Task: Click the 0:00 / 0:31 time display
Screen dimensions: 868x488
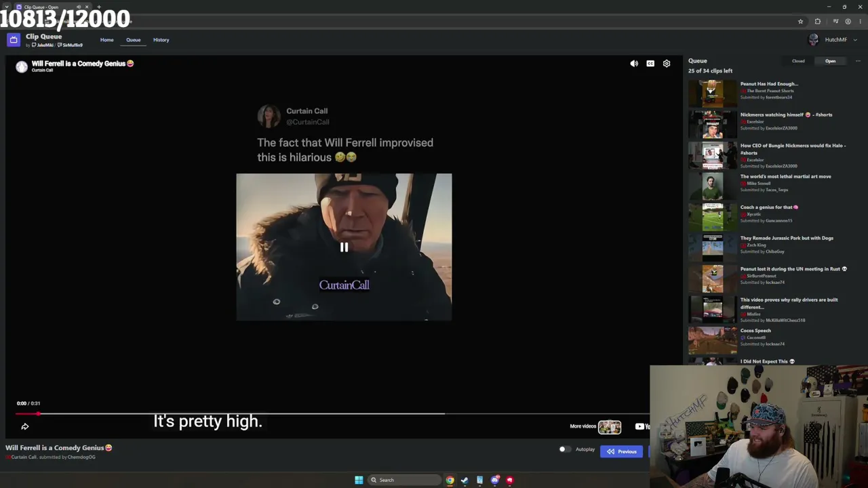Action: point(28,403)
